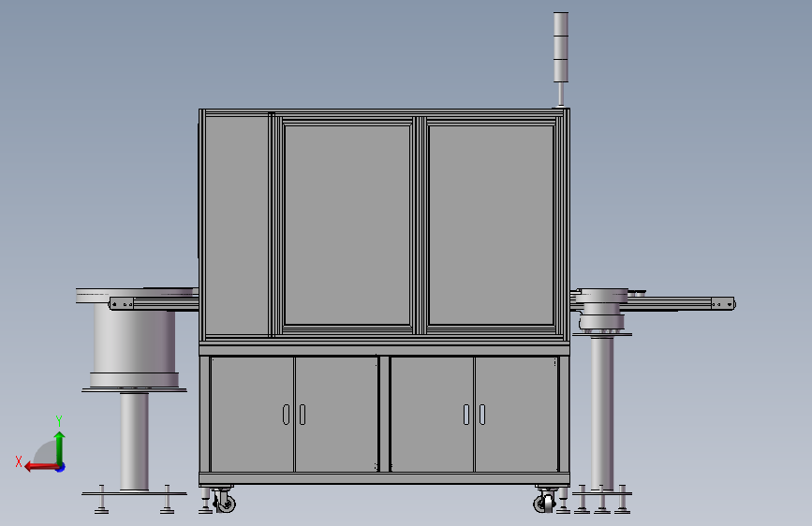Select the far-left lower cabinet door
This screenshot has width=812, height=526.
(x=252, y=415)
